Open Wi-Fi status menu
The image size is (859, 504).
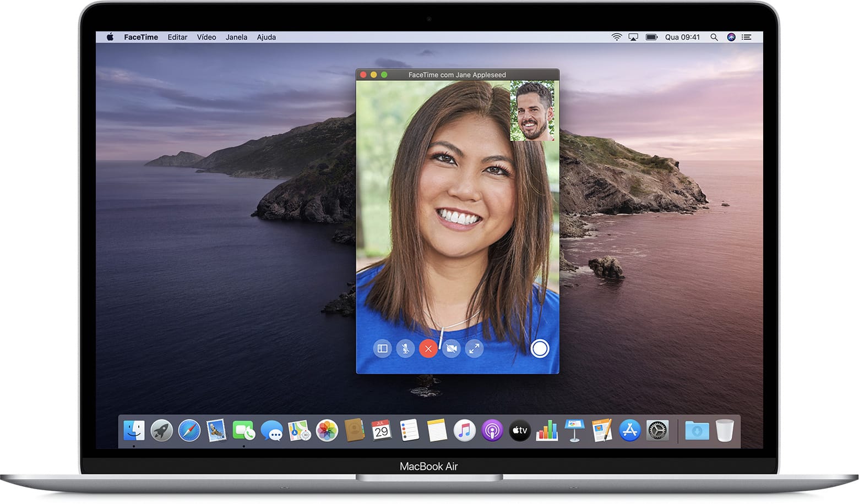(617, 37)
